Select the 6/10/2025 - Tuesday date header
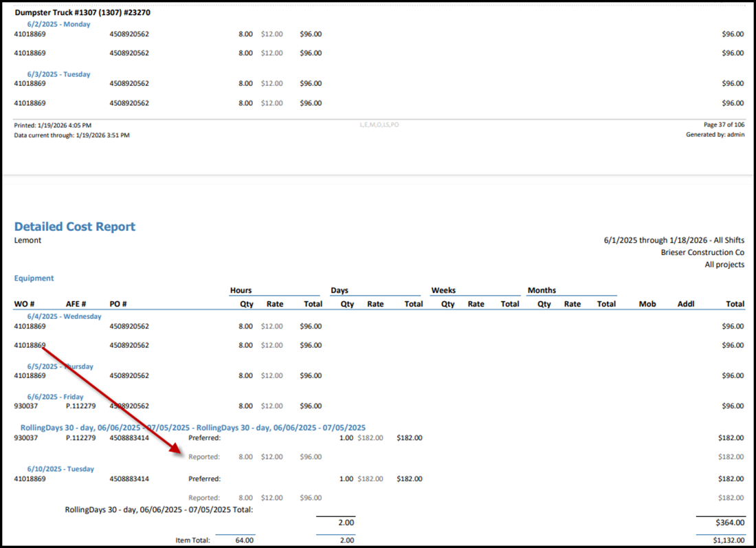This screenshot has height=548, width=756. click(x=60, y=469)
